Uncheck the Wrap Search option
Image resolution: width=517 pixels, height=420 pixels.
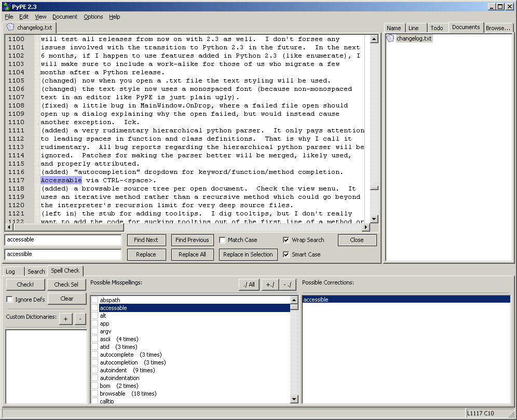tap(286, 240)
